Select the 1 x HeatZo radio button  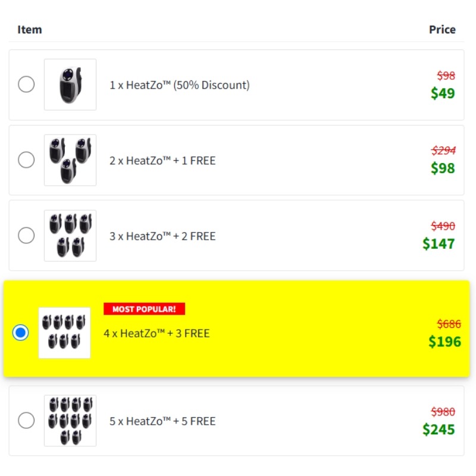pos(26,84)
